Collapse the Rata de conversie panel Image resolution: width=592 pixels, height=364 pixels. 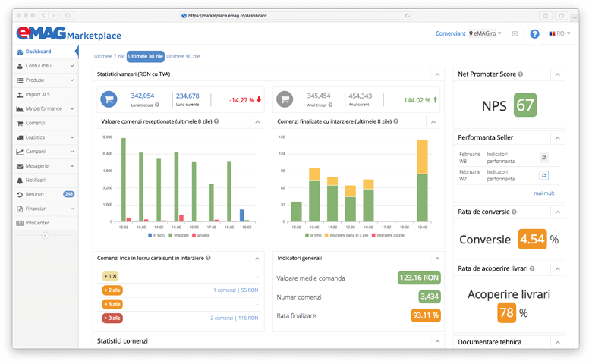[558, 212]
